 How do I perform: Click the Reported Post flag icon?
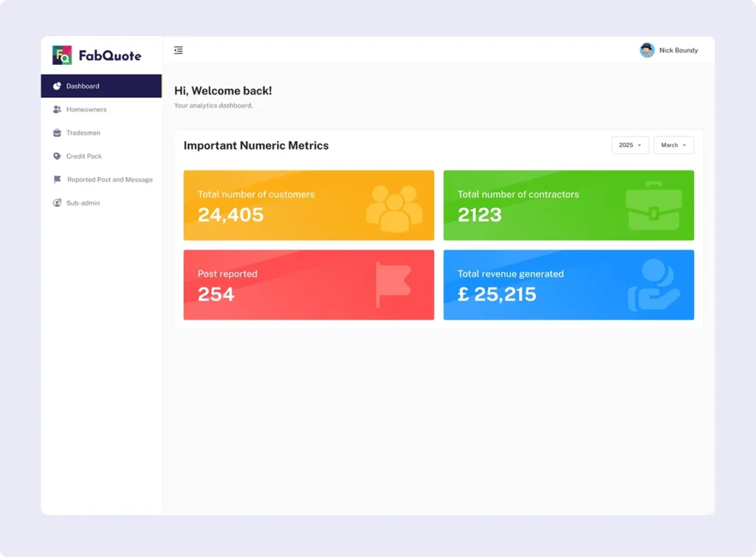(57, 179)
